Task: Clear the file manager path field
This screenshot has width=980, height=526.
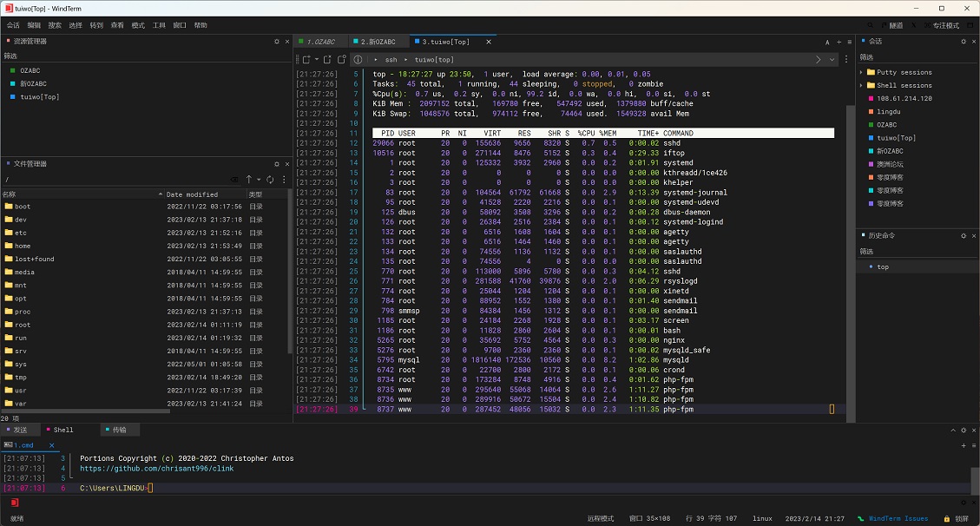Action: coord(234,180)
